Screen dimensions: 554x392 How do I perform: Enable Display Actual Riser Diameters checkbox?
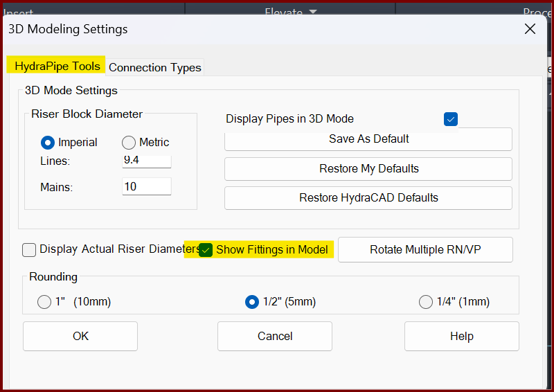(x=29, y=250)
